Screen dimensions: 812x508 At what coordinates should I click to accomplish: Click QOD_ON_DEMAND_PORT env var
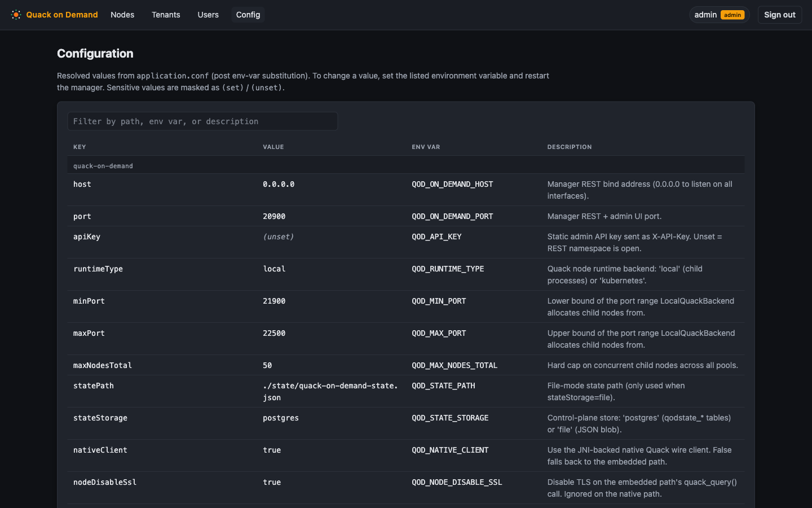point(452,216)
